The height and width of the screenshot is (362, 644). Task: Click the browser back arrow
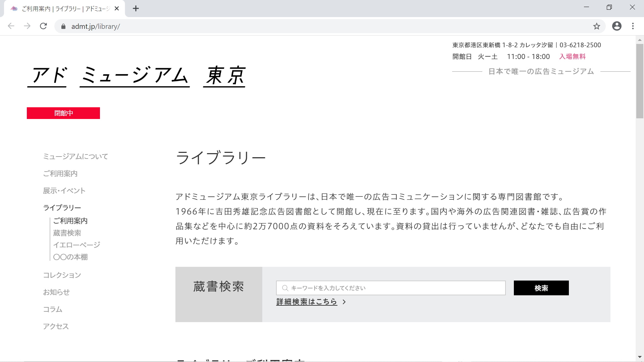(x=11, y=26)
